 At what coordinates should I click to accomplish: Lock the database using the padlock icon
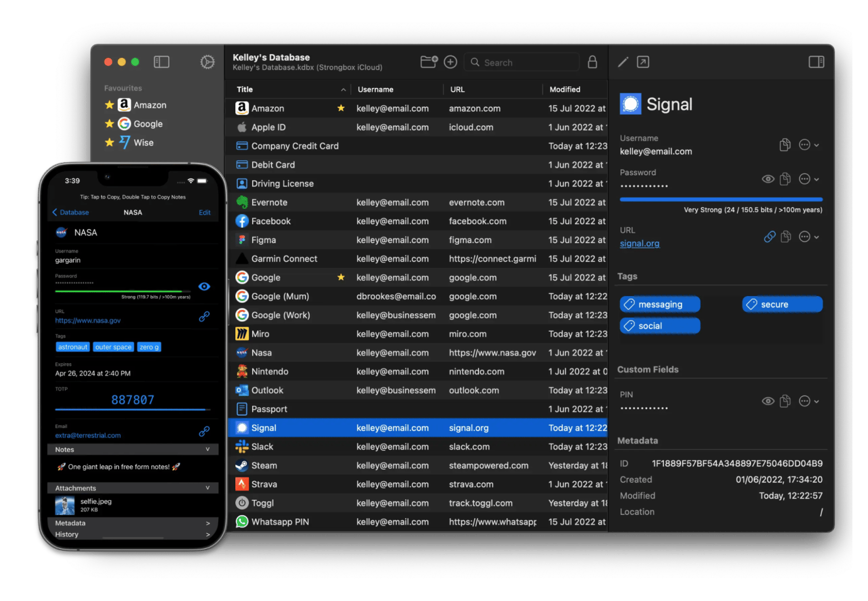(x=593, y=62)
